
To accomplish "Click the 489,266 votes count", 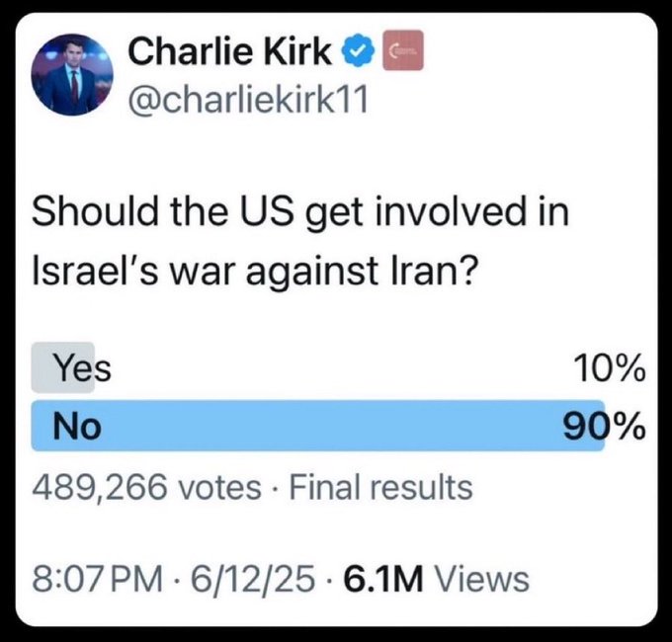I will click(x=146, y=487).
